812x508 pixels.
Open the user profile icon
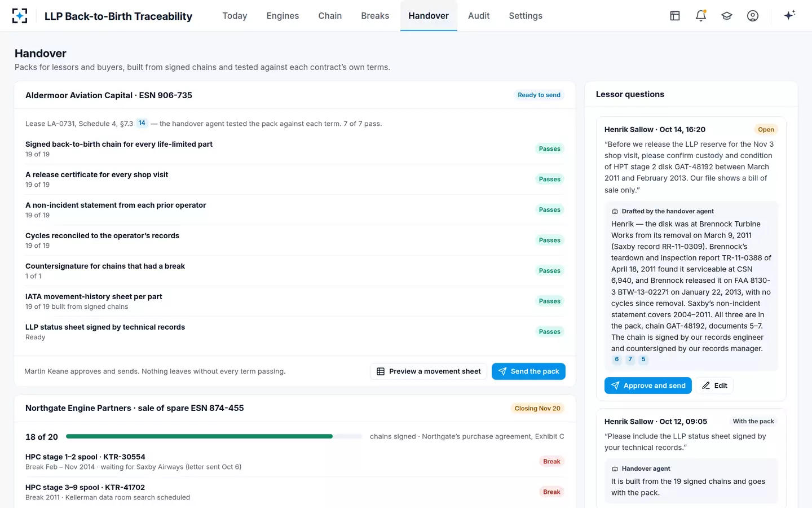(753, 16)
